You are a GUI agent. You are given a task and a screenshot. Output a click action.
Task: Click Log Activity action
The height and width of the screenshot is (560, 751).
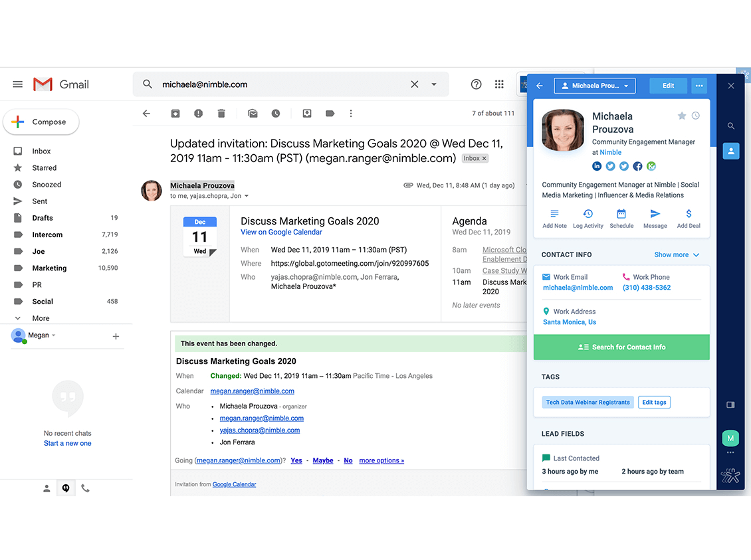coord(588,219)
